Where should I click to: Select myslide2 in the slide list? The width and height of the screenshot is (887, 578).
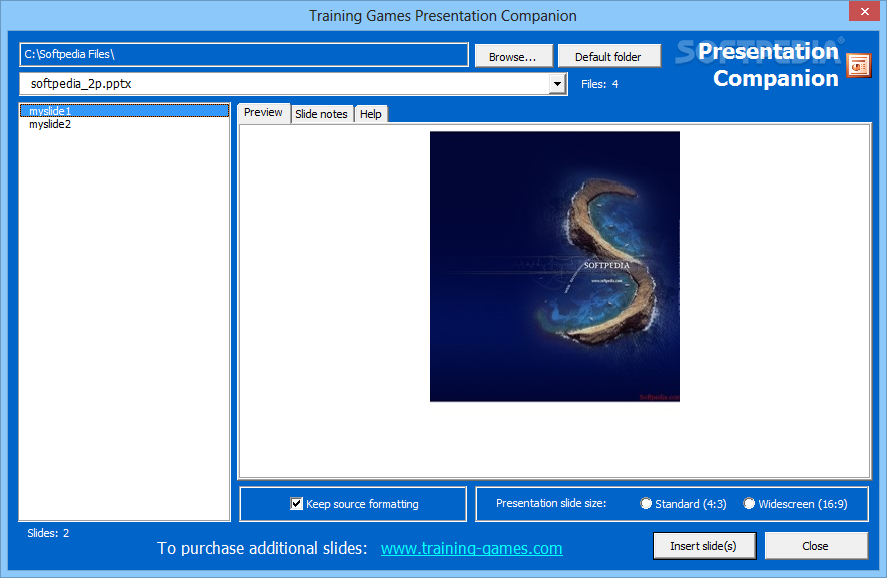(124, 124)
